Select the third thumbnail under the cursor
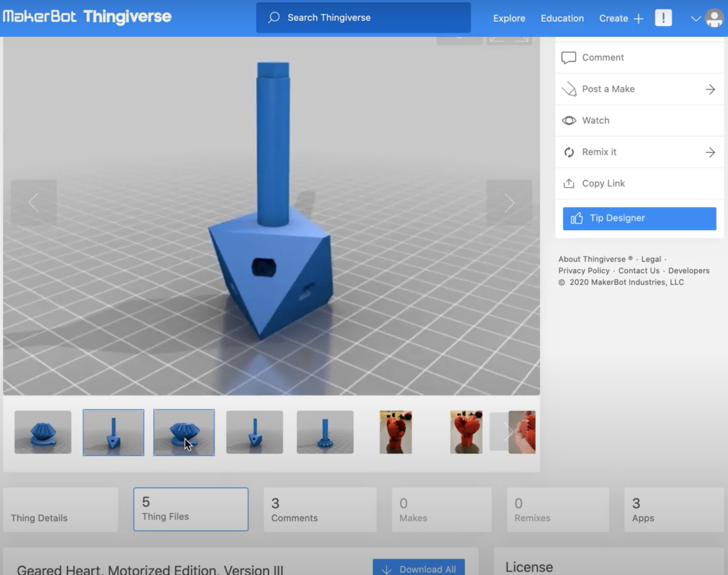The height and width of the screenshot is (575, 728). point(184,432)
